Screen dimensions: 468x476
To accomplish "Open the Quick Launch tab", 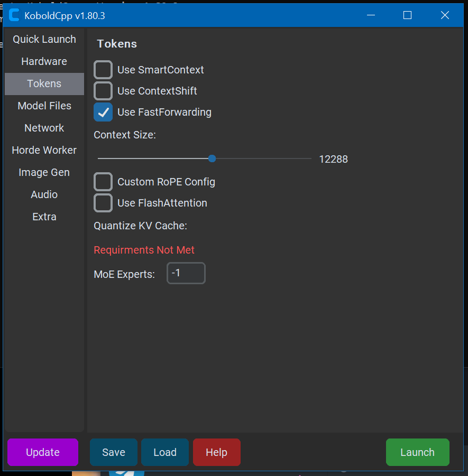I will tap(44, 39).
